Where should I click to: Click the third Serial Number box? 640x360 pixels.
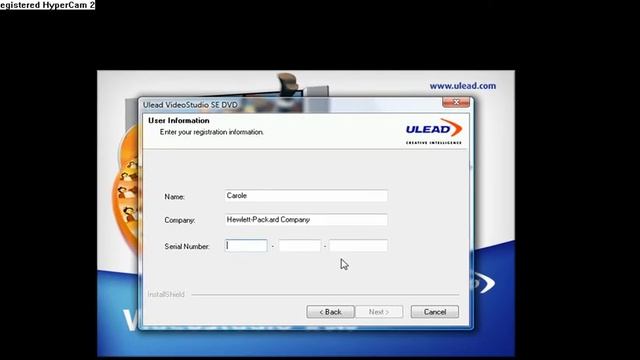358,245
